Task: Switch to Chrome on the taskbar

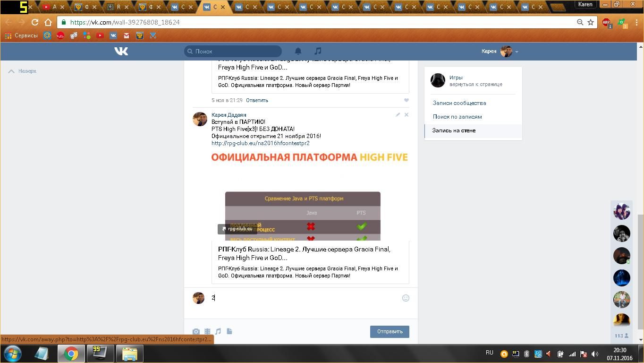Action: pos(71,354)
